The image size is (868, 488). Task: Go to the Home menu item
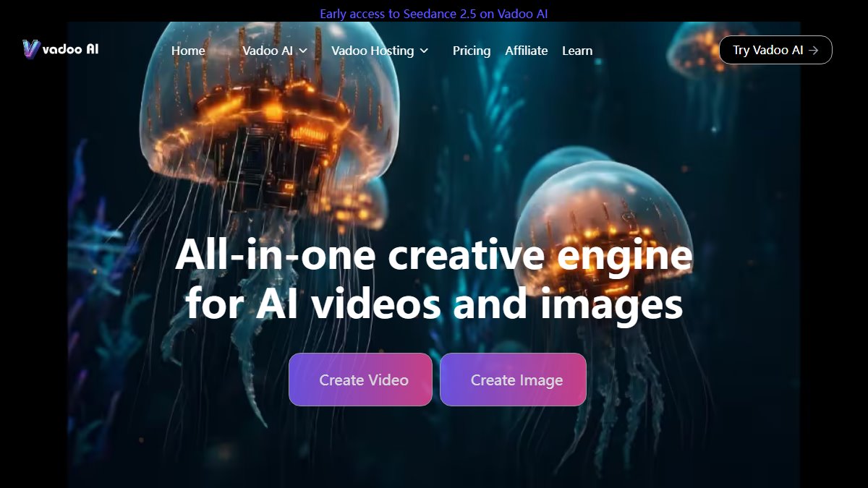188,51
